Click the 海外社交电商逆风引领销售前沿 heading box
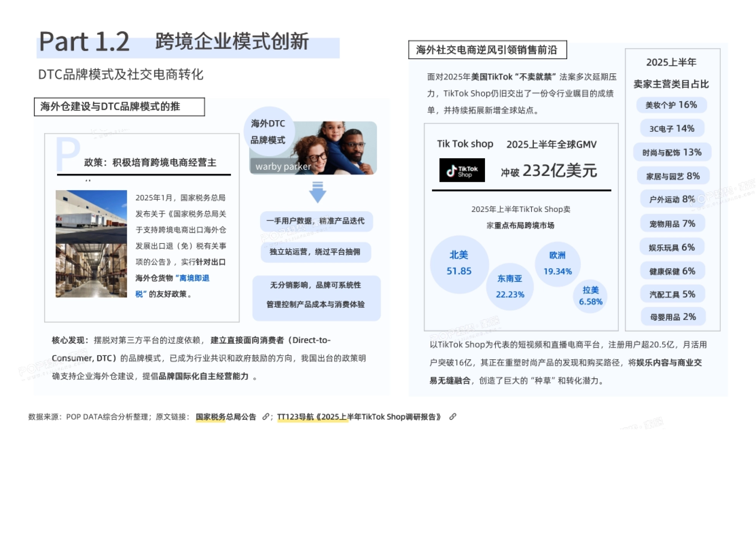Viewport: 756px width, 559px height. pos(487,50)
